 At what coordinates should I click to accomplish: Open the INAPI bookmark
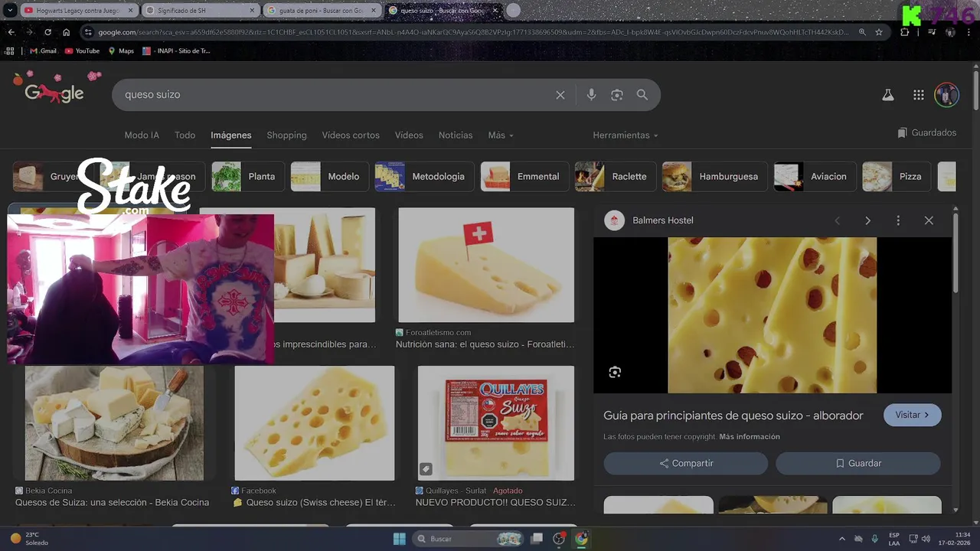[x=176, y=51]
